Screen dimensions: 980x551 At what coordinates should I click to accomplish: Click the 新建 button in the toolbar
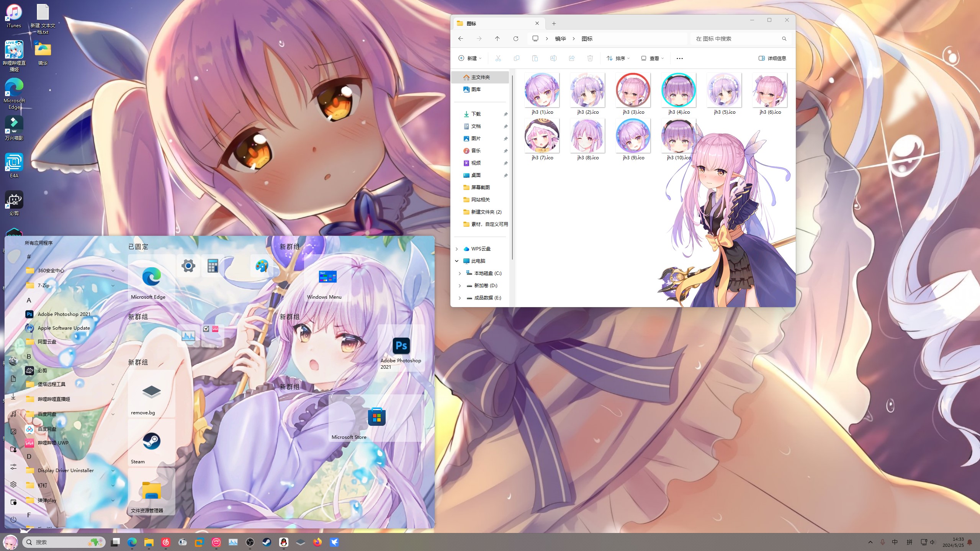(x=470, y=58)
